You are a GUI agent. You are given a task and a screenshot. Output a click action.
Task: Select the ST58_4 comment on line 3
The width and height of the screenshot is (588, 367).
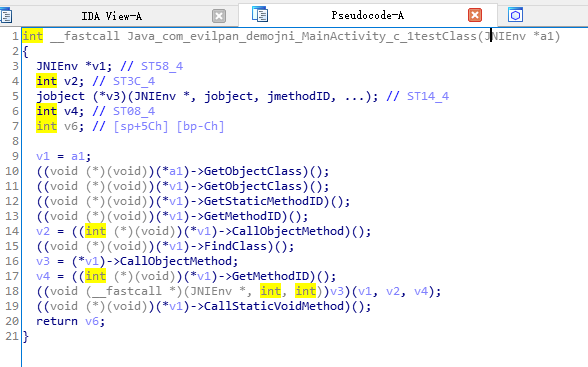click(x=162, y=66)
